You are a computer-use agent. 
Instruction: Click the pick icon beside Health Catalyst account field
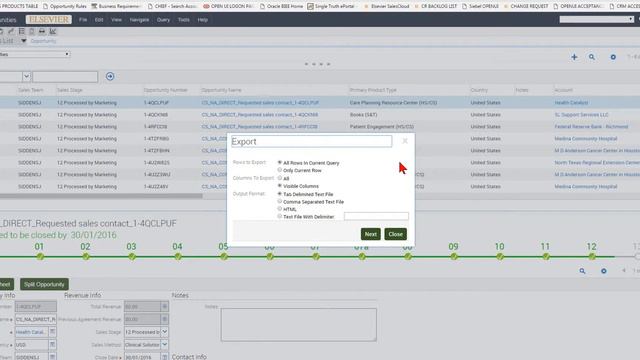coord(52,332)
